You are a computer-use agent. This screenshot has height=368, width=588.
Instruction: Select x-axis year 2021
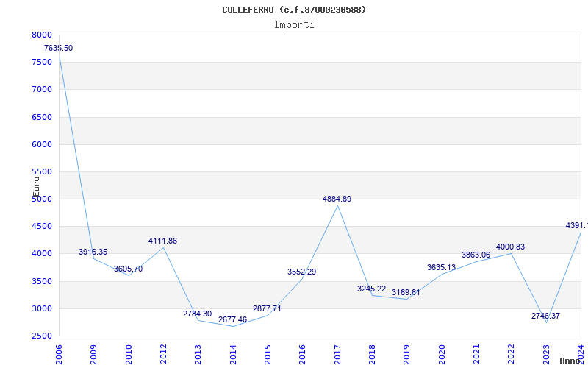[476, 355]
